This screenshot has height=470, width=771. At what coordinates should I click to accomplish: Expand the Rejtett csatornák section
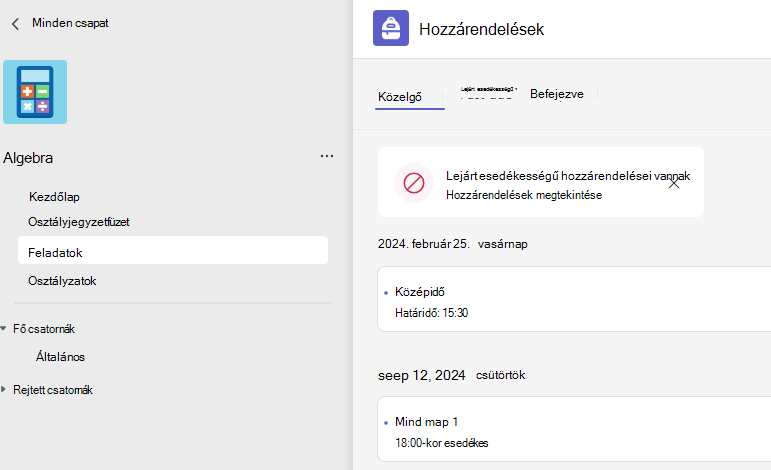pyautogui.click(x=3, y=389)
